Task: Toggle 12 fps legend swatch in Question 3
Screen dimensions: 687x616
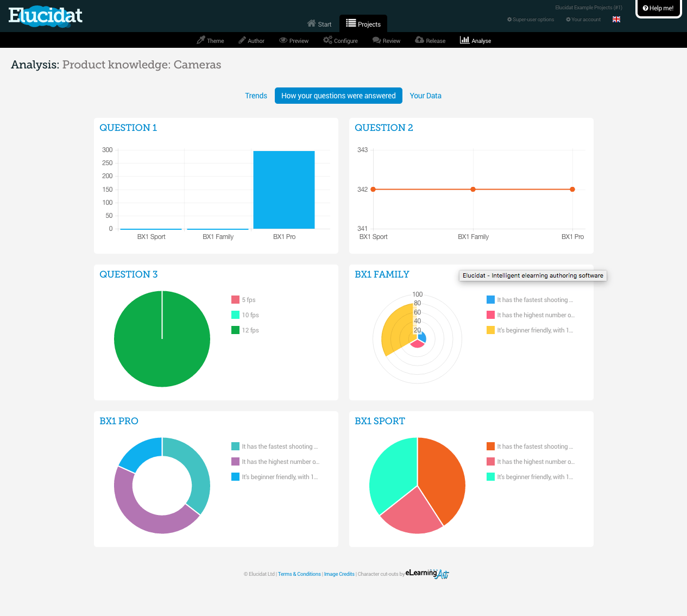Action: pos(235,330)
